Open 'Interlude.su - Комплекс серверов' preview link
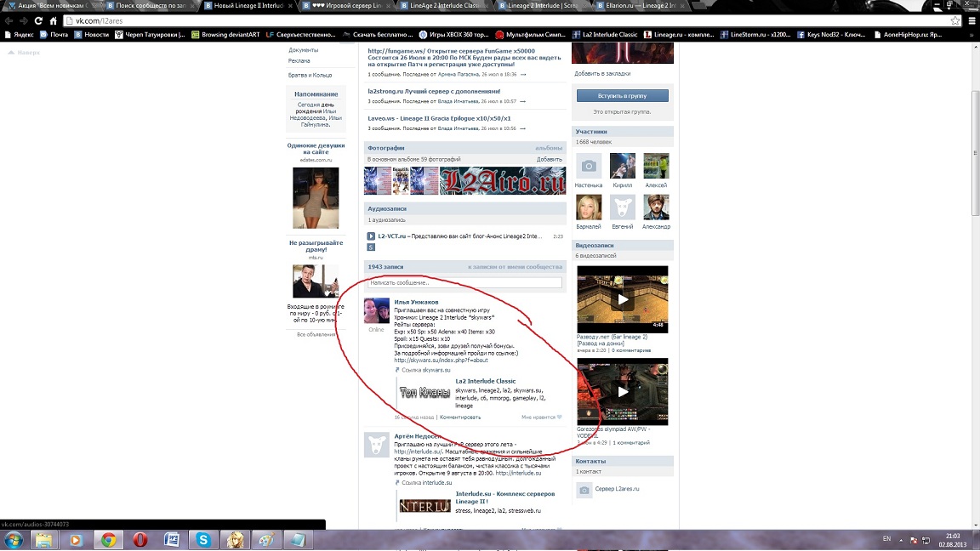The image size is (980, 551). (505, 497)
